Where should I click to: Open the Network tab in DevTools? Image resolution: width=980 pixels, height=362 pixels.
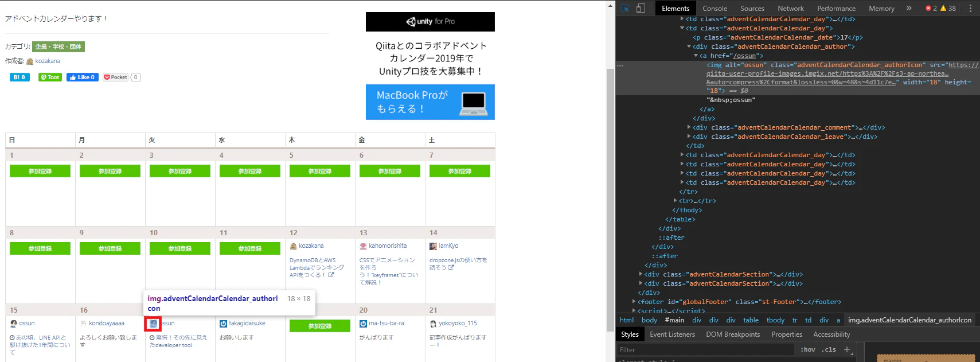click(x=790, y=8)
